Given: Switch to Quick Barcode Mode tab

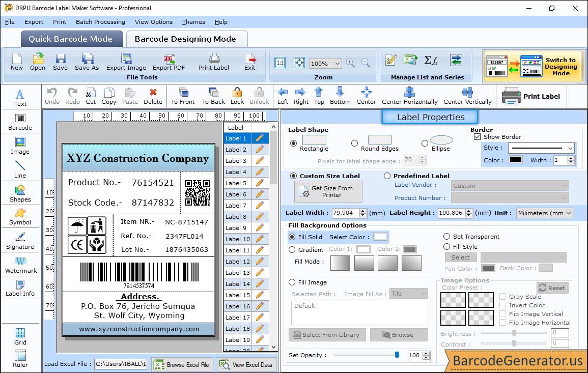Looking at the screenshot, I should (72, 39).
